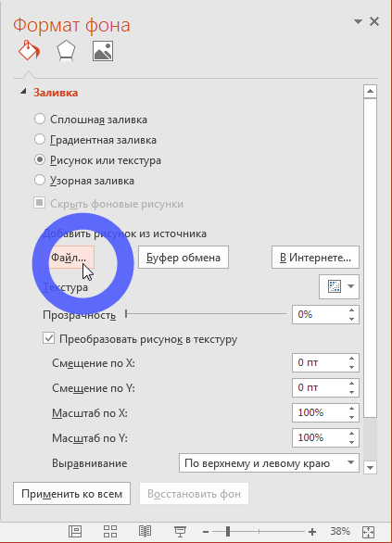The height and width of the screenshot is (543, 392).
Task: Increase Прозрачность with the up arrow
Action: tap(351, 309)
